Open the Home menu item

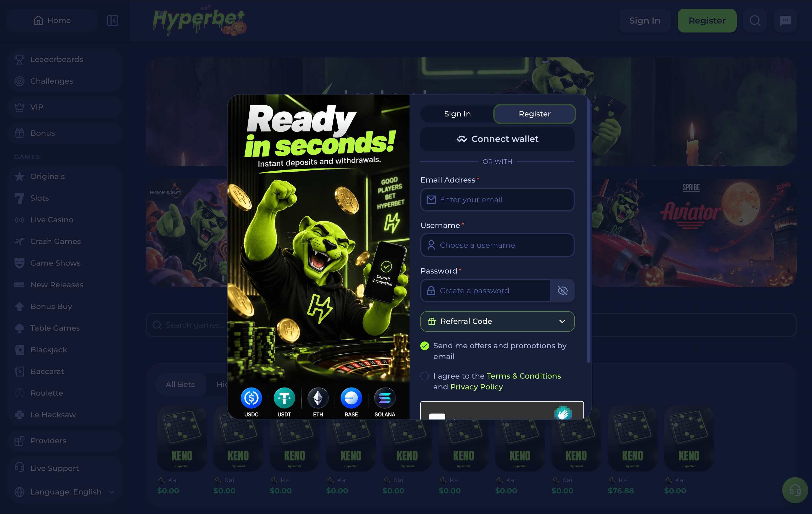pyautogui.click(x=52, y=21)
